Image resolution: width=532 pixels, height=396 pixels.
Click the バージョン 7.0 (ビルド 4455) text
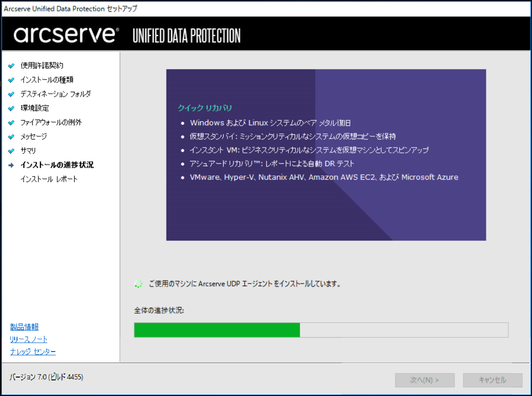[x=46, y=377]
